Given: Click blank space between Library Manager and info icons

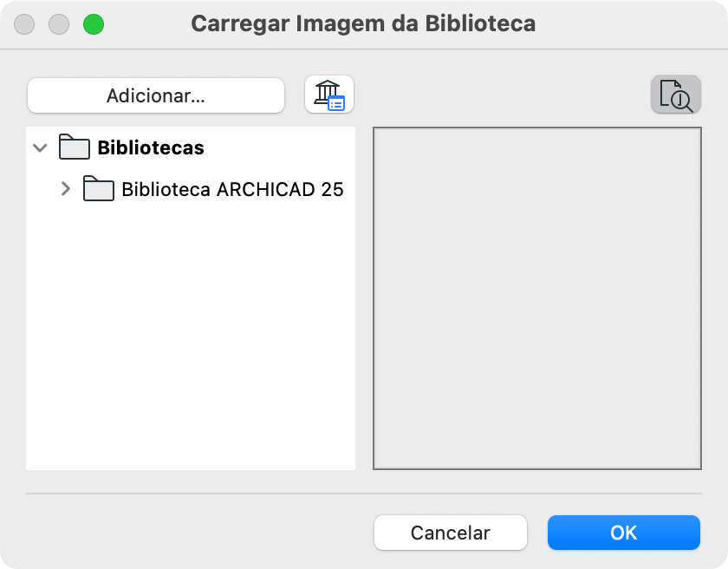Looking at the screenshot, I should click(503, 95).
